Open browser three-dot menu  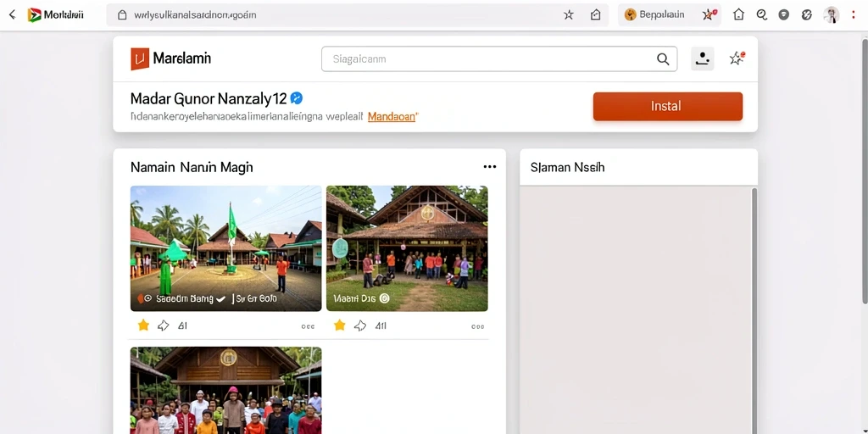click(853, 15)
